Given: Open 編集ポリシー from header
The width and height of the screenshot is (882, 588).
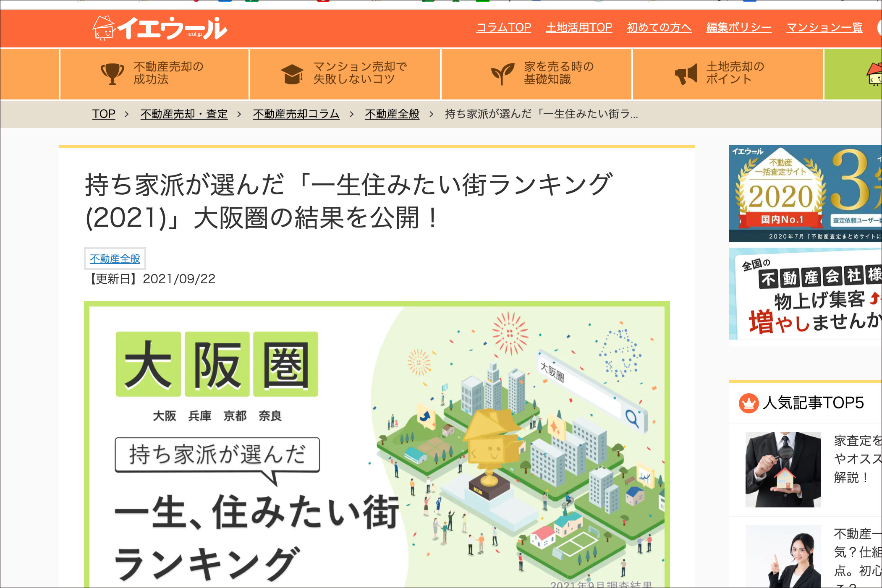Looking at the screenshot, I should (x=738, y=28).
